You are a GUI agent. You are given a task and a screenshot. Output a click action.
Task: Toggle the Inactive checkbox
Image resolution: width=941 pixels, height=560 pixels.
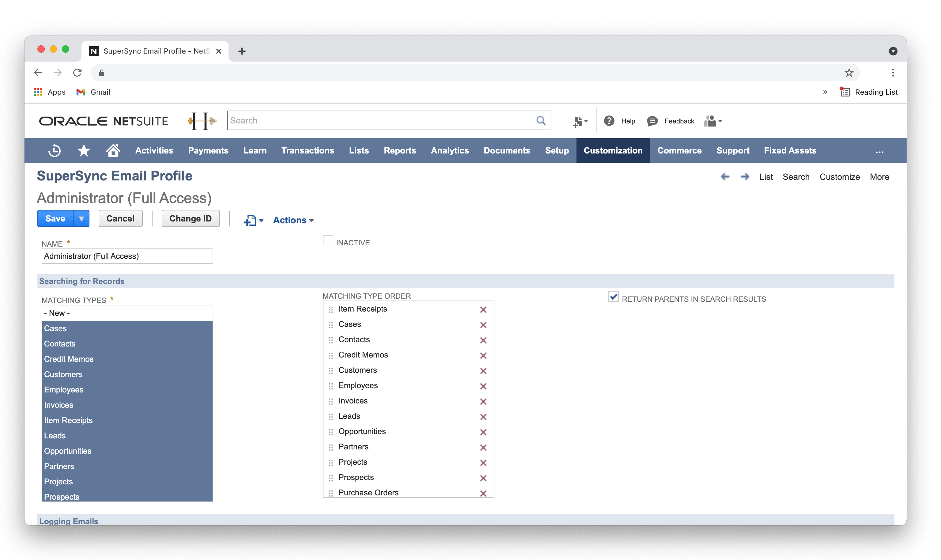[328, 241]
